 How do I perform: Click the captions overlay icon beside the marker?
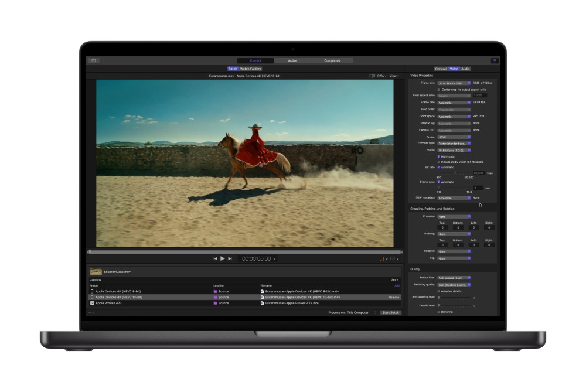click(393, 258)
